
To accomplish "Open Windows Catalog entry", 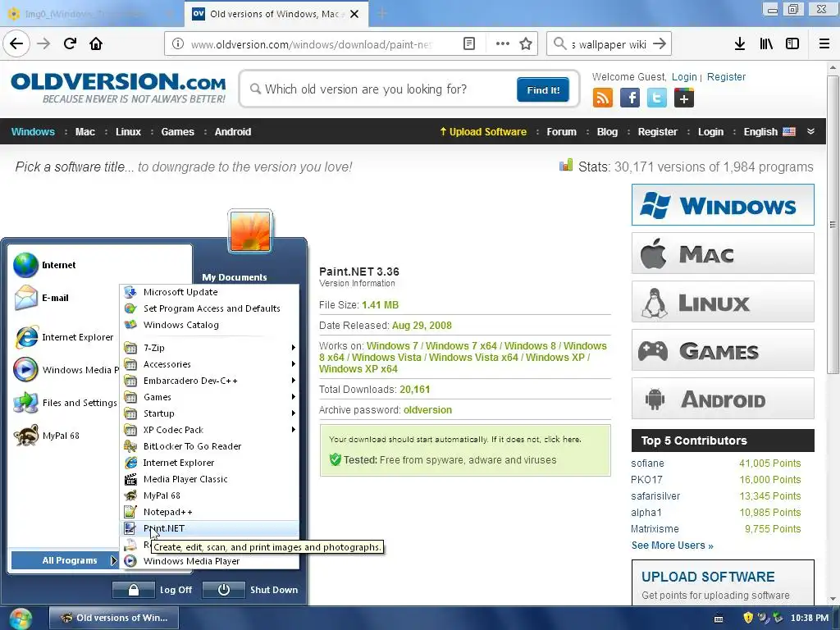I will coord(210,325).
